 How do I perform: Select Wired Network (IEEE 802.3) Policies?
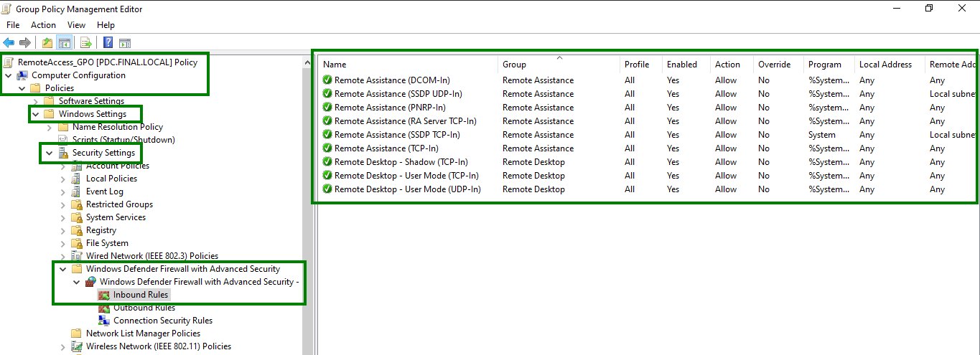(152, 256)
